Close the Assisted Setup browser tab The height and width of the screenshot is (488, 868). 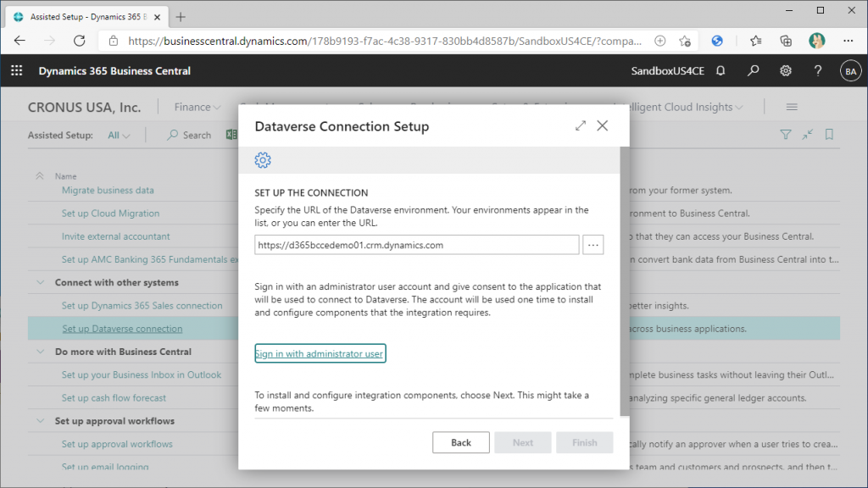pyautogui.click(x=157, y=17)
